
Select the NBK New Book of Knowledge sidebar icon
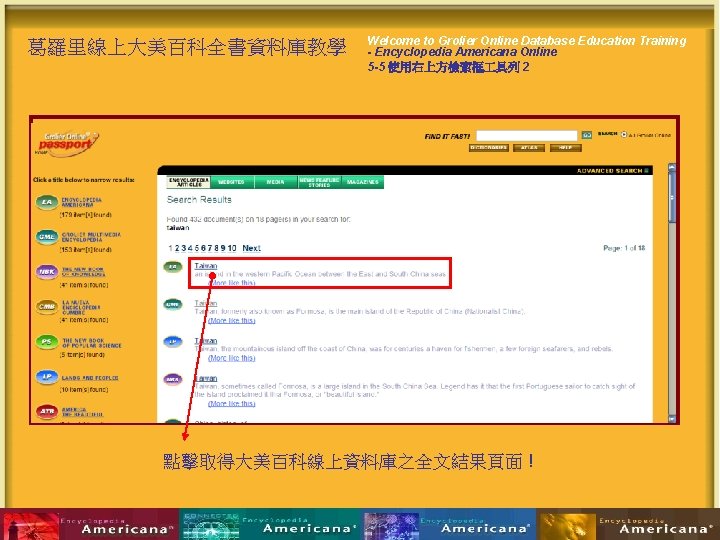coord(47,272)
